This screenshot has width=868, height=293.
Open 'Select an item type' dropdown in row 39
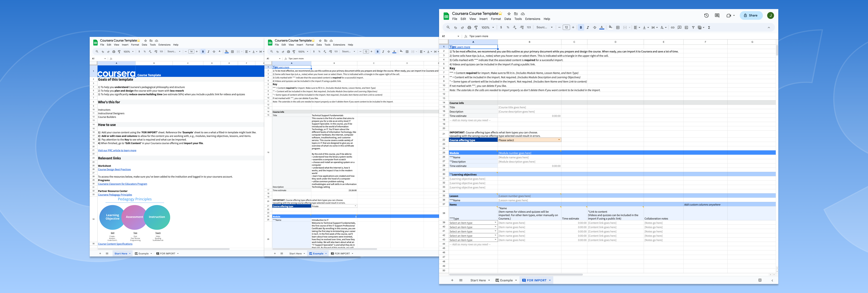[x=495, y=222]
